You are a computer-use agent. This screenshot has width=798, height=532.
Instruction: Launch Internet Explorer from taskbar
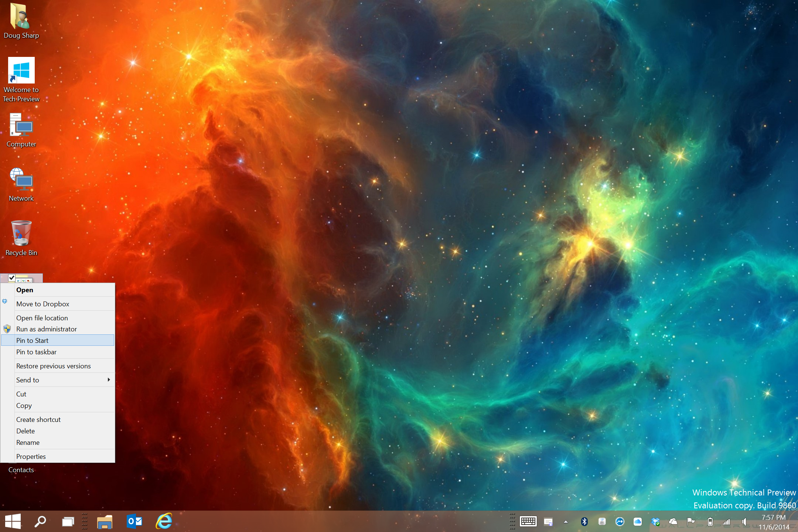164,521
